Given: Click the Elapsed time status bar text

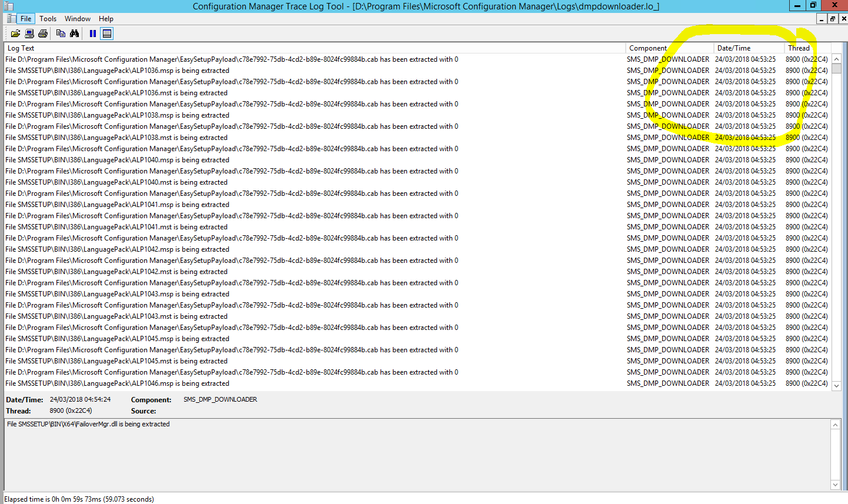Looking at the screenshot, I should [x=79, y=499].
